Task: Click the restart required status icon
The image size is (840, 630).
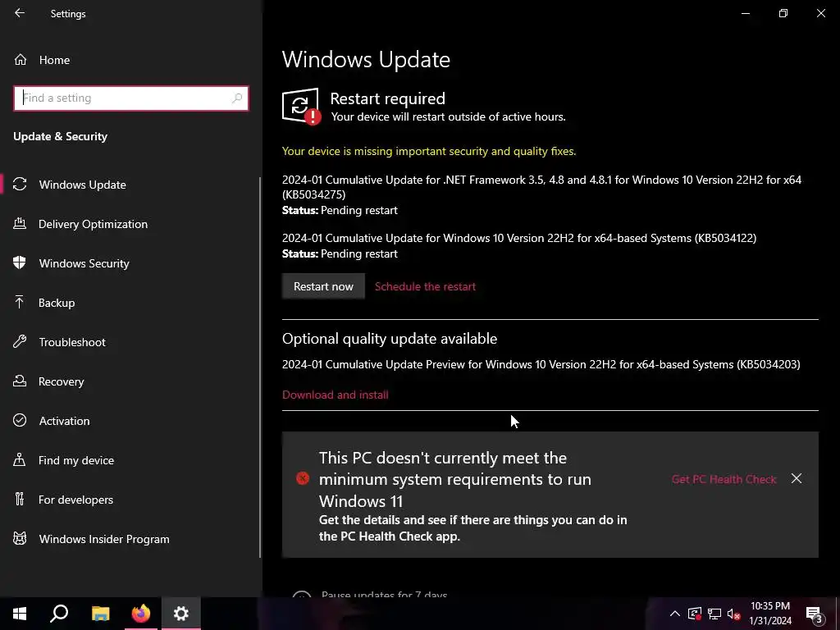Action: 301,106
